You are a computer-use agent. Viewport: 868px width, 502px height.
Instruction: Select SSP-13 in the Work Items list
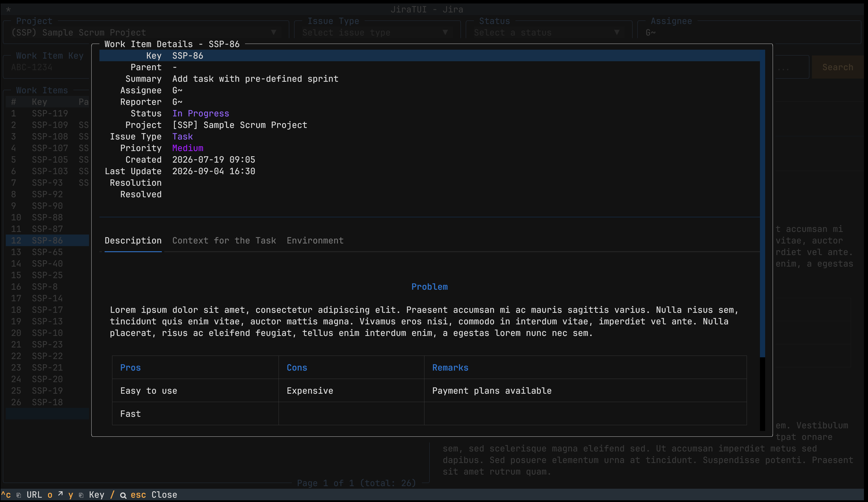point(48,321)
